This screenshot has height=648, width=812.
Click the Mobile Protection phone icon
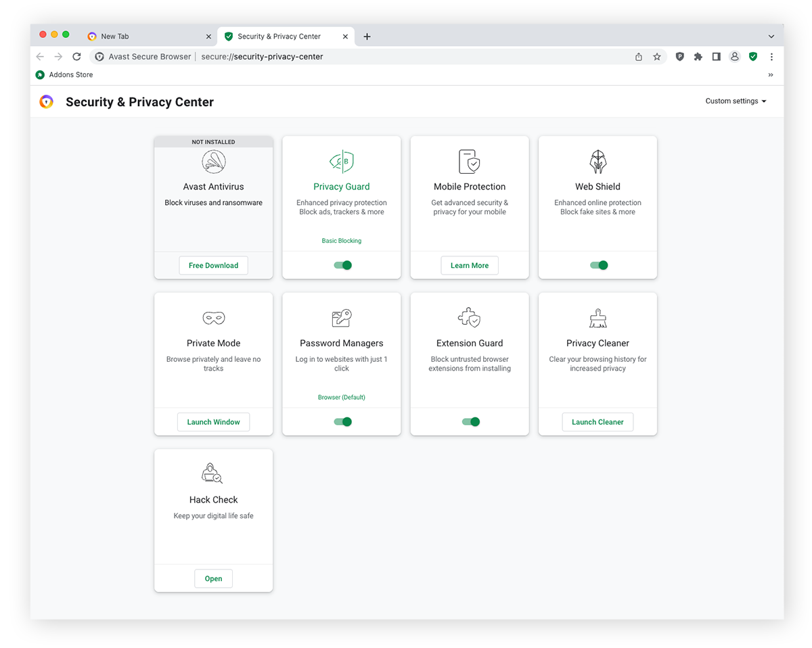click(x=470, y=162)
